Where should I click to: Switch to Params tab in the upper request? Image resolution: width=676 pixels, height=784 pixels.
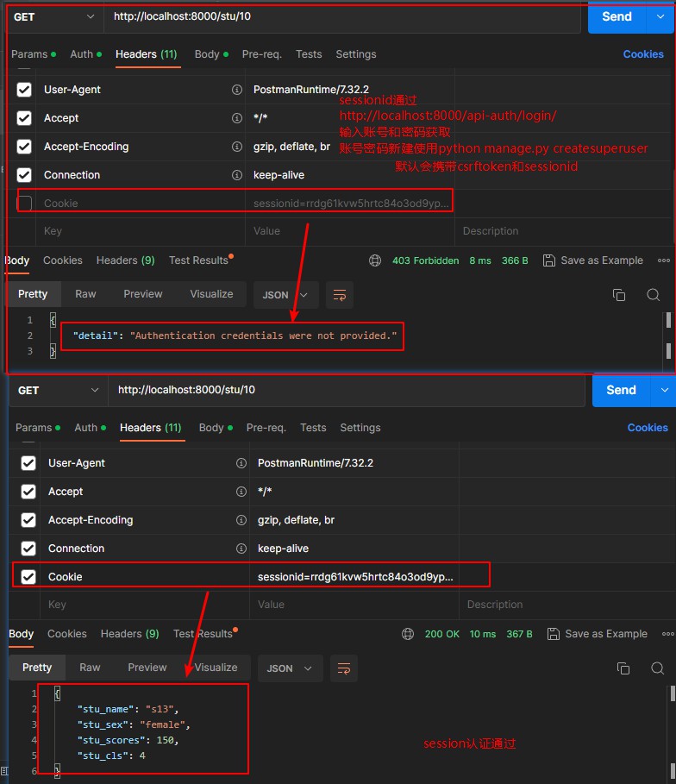click(34, 54)
